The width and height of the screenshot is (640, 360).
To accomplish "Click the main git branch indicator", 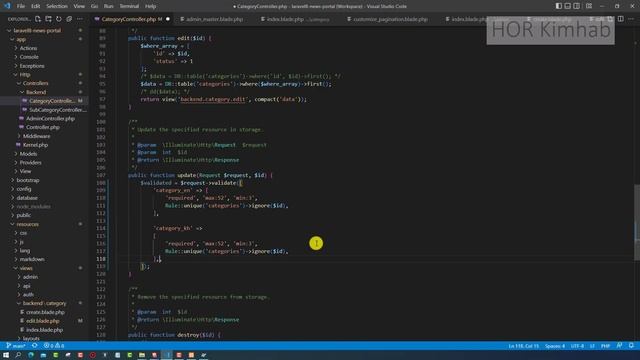I will [16, 346].
